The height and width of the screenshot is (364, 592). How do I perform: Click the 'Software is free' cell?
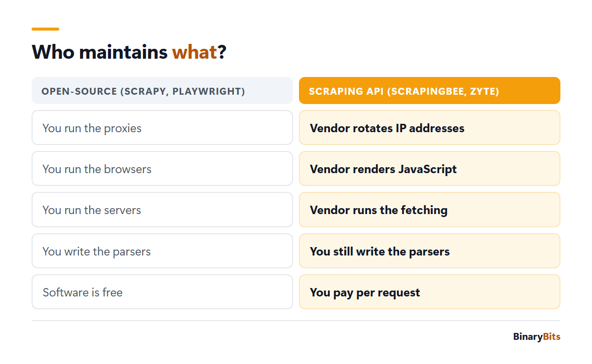tap(162, 292)
